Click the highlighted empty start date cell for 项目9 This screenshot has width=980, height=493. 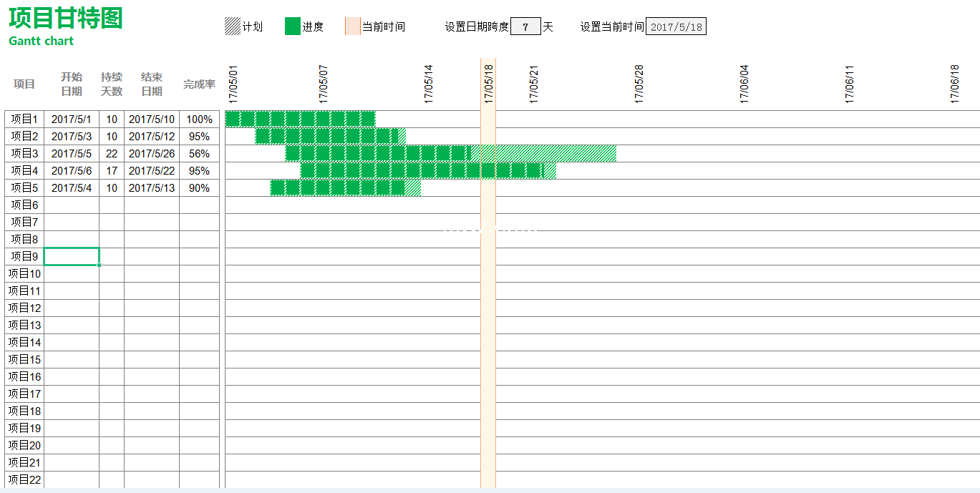(72, 256)
